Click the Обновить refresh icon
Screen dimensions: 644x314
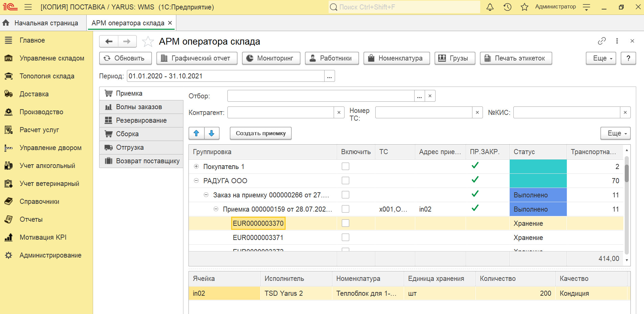point(107,58)
